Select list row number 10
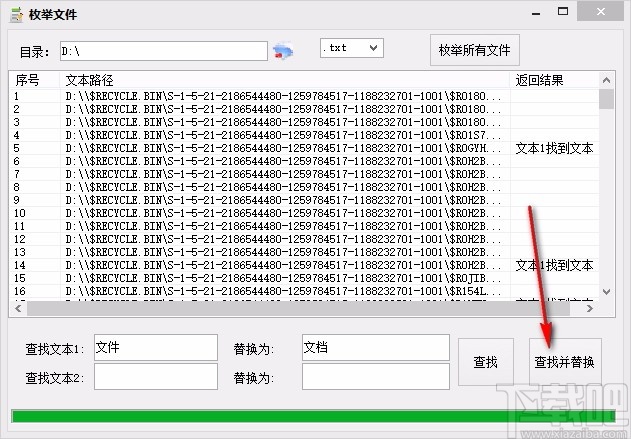 tap(304, 213)
